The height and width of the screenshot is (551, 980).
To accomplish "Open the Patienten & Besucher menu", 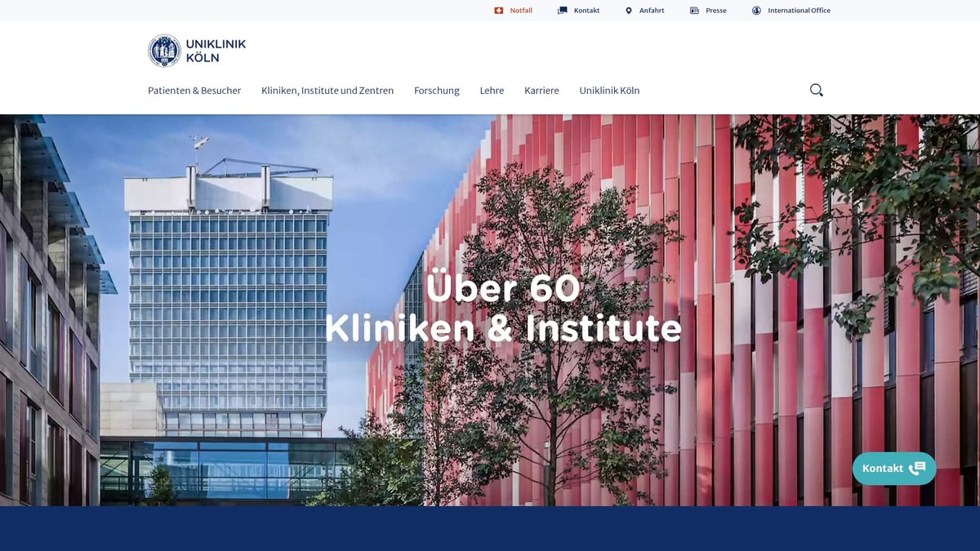I will (194, 90).
